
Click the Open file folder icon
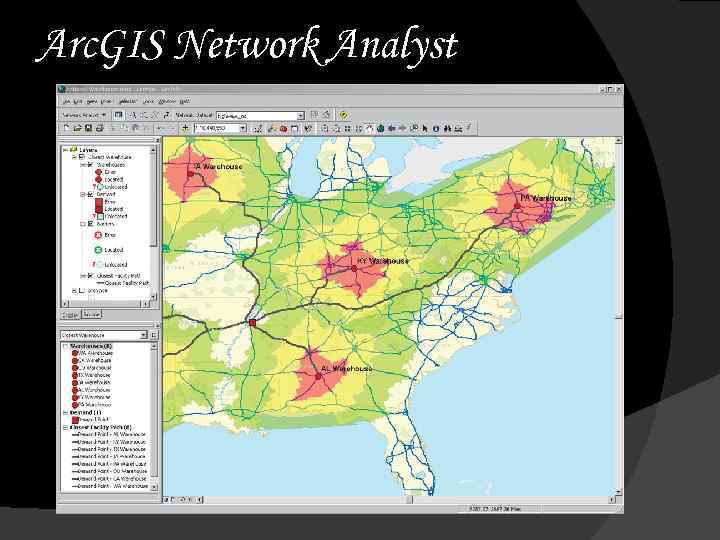77,129
